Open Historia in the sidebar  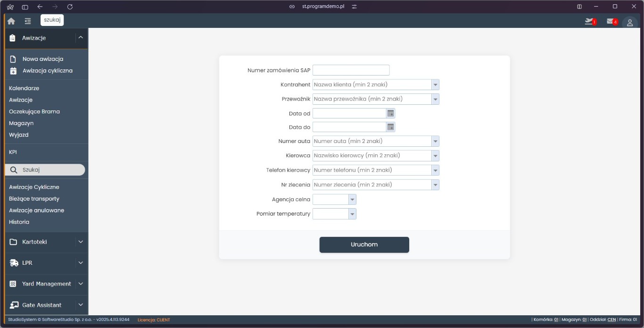[19, 222]
